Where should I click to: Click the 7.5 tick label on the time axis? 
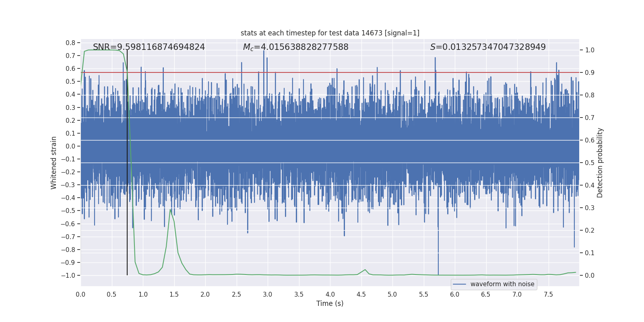point(548,295)
